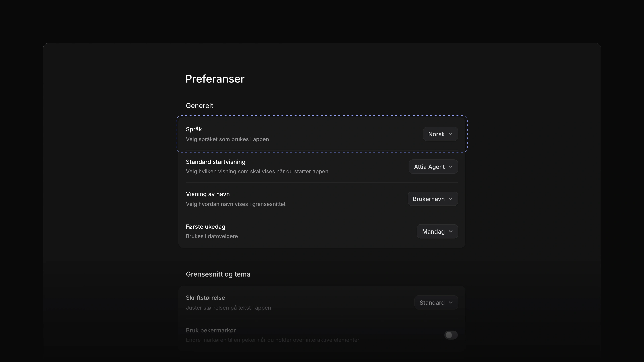
Task: Select the Språk setting row label
Action: click(194, 129)
